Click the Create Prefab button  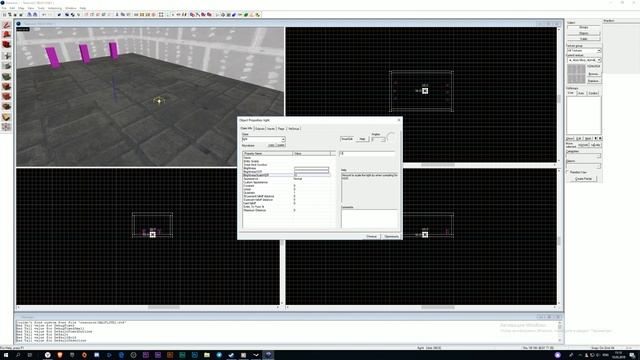tap(584, 179)
